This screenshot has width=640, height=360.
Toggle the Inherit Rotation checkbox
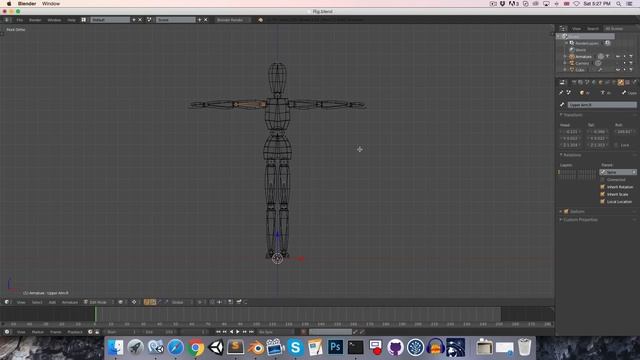(602, 187)
